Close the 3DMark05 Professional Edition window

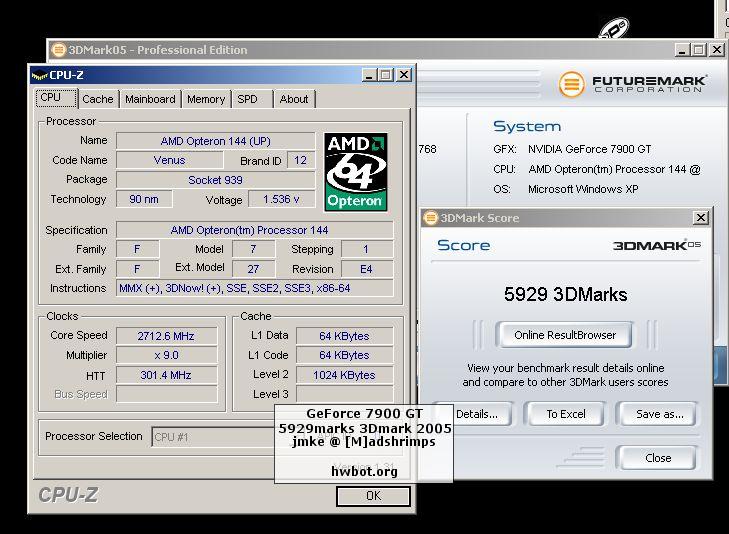tap(716, 50)
